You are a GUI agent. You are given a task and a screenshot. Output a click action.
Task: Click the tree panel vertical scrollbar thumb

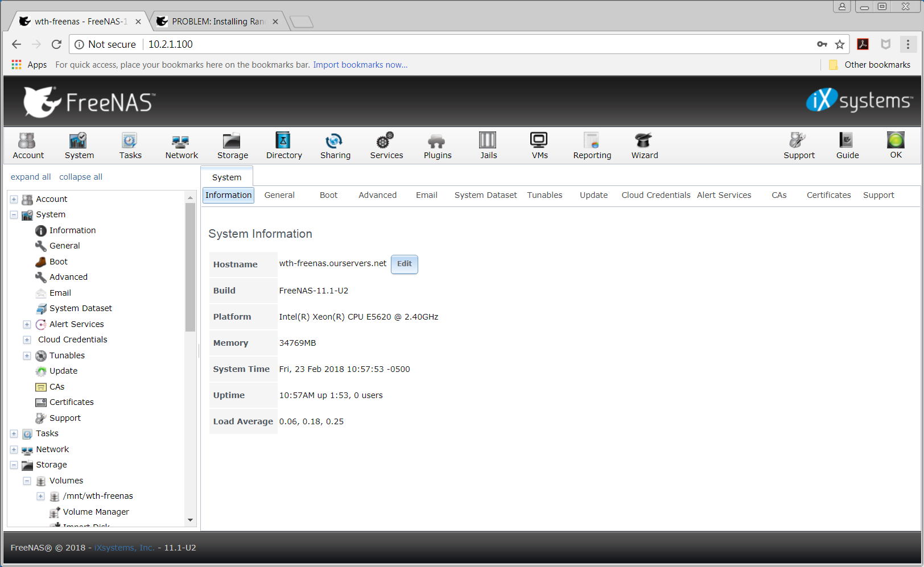pos(190,266)
